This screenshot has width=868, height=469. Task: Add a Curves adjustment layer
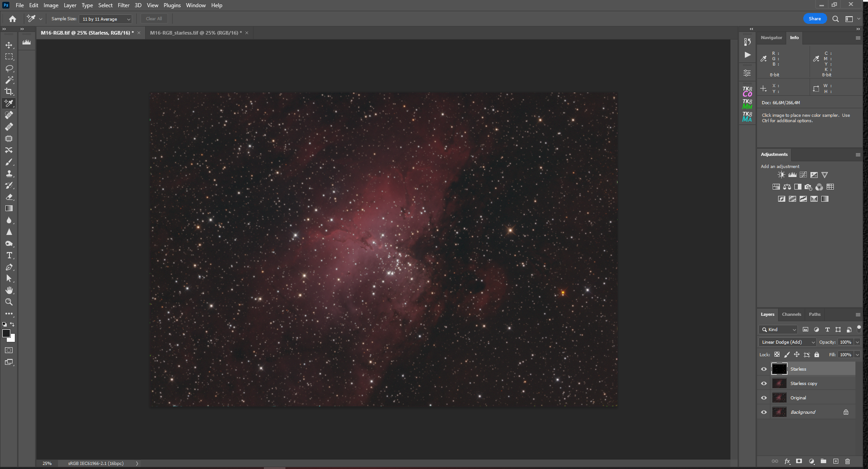(x=803, y=175)
